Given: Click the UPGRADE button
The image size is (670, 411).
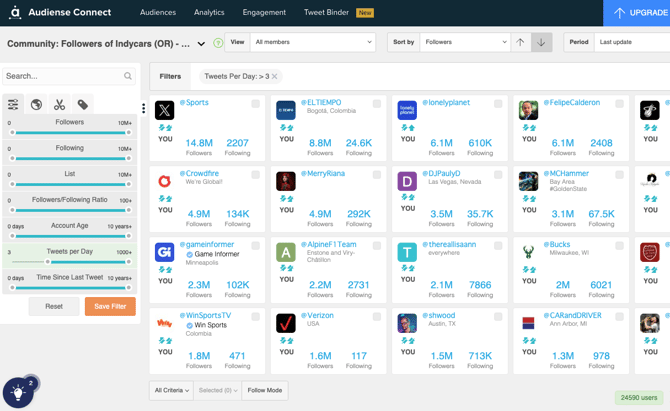Looking at the screenshot, I should coord(637,13).
